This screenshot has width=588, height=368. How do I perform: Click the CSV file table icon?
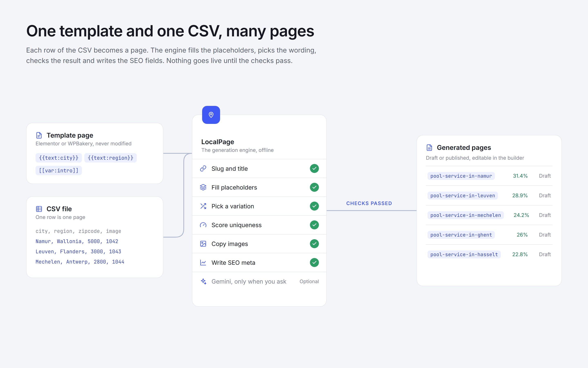(x=39, y=209)
